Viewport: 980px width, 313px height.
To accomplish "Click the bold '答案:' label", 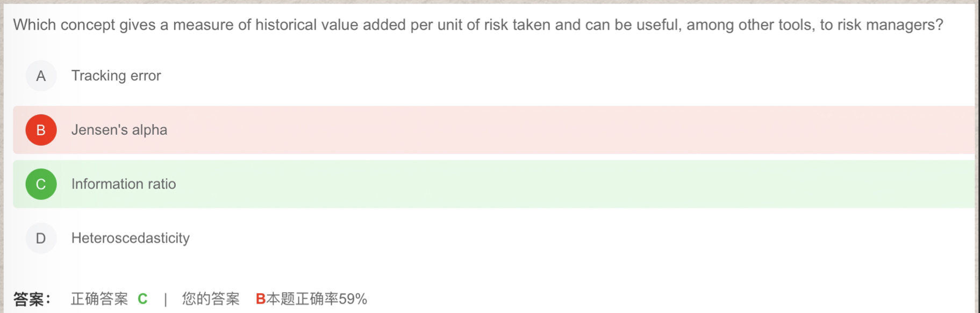I will click(x=32, y=299).
